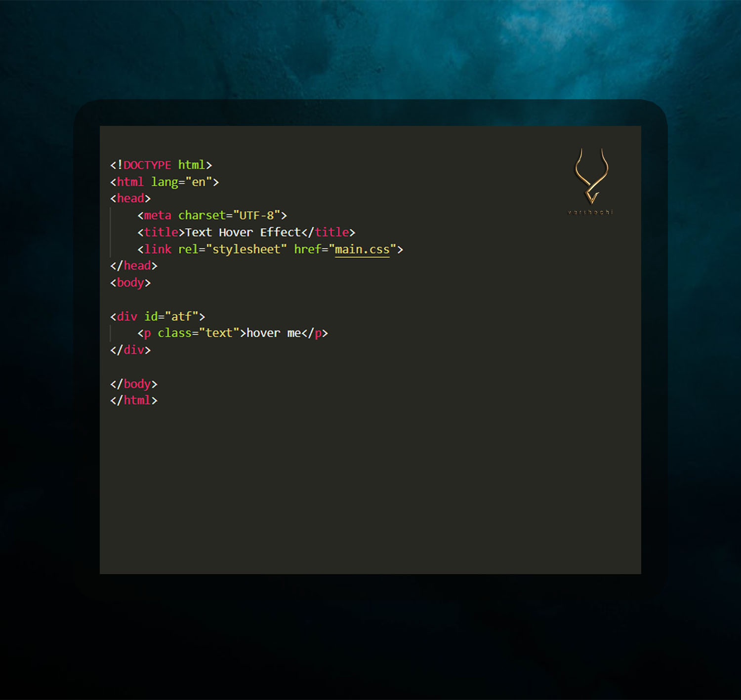Click the head tag
Viewport: 741px width, 700px height.
click(131, 198)
